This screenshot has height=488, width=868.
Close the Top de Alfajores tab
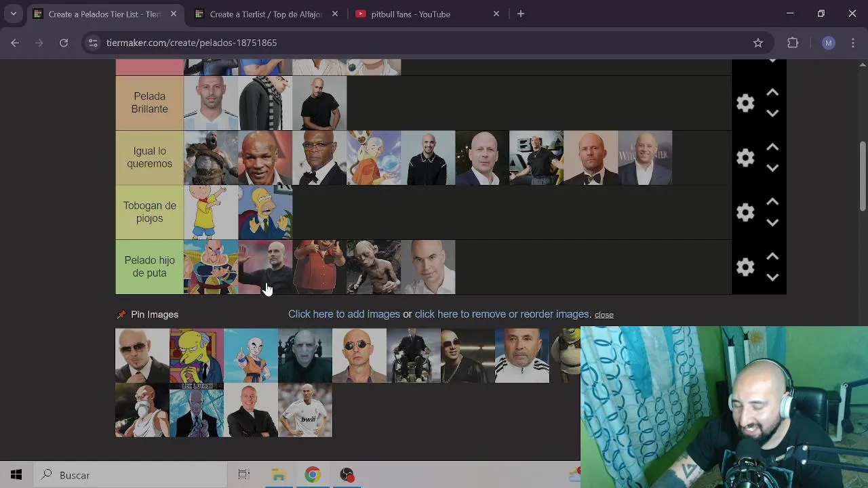(x=334, y=14)
